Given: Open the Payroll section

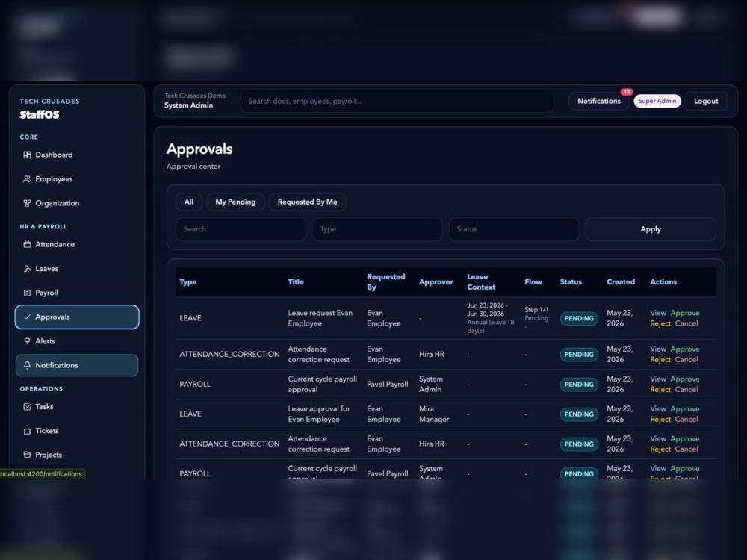Looking at the screenshot, I should pyautogui.click(x=77, y=293).
